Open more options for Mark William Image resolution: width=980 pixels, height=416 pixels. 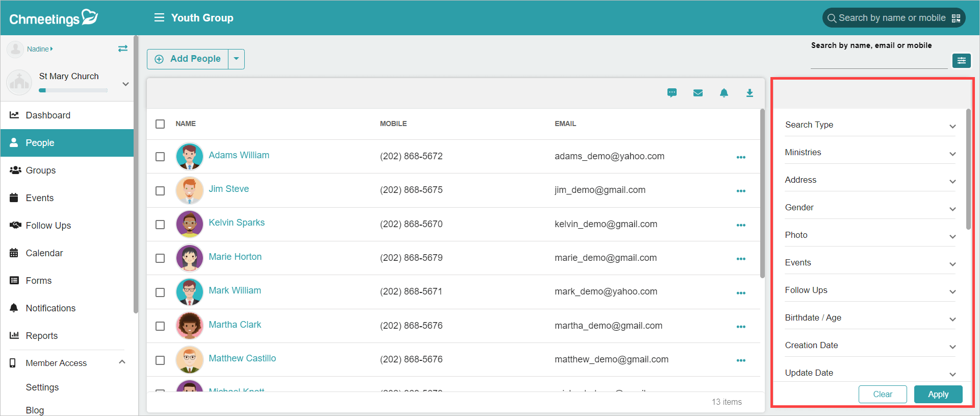click(741, 293)
